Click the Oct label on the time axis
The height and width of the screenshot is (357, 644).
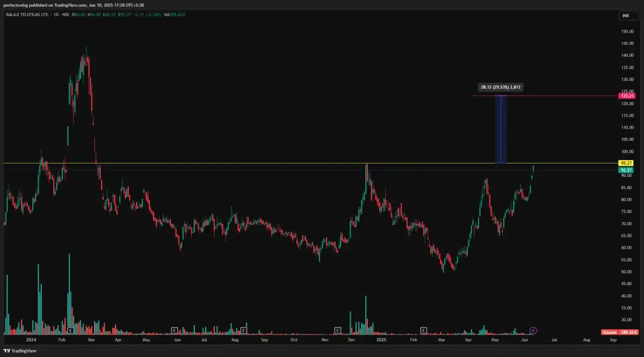pos(294,340)
